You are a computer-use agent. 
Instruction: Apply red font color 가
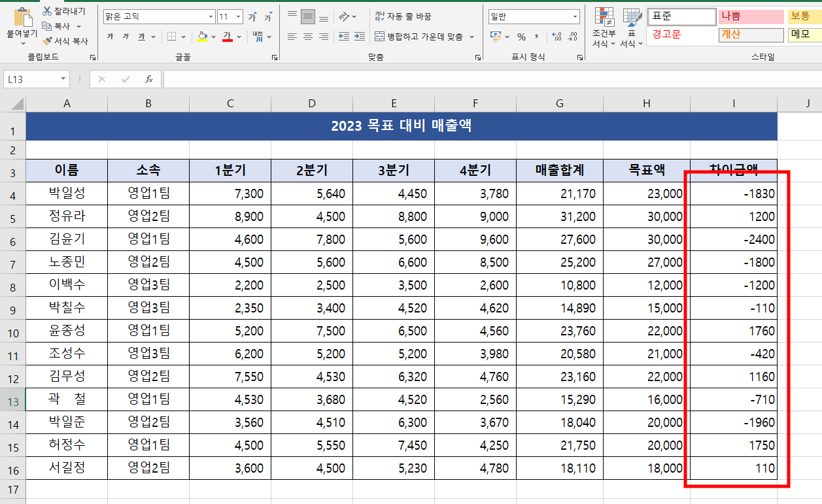pyautogui.click(x=228, y=37)
